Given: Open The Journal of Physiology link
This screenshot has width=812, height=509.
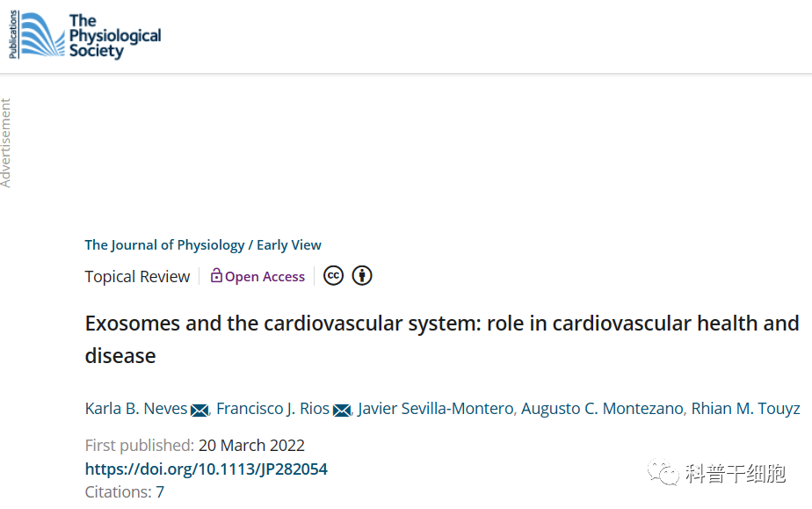Looking at the screenshot, I should [165, 245].
